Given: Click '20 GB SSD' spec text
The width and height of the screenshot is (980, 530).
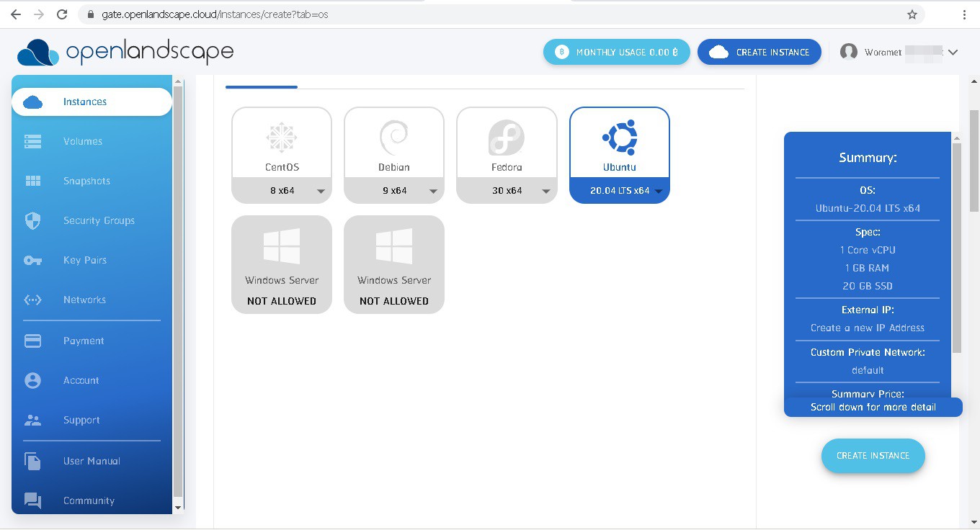Looking at the screenshot, I should [868, 286].
